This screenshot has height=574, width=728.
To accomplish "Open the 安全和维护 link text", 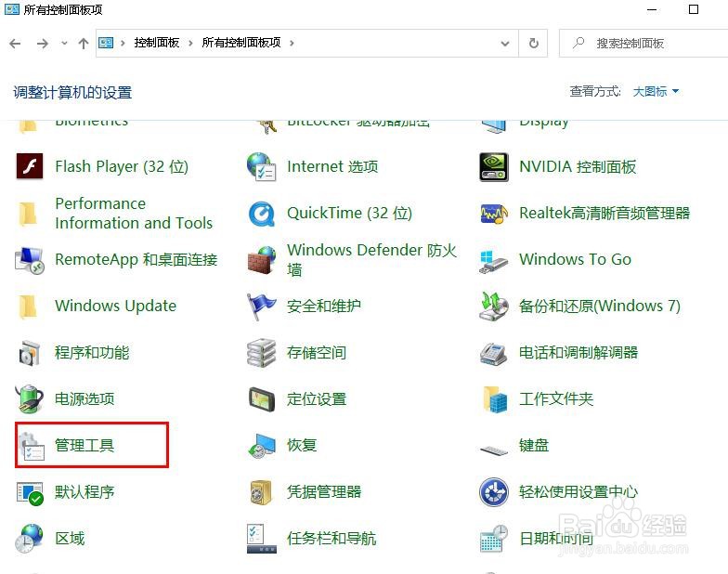I will tap(323, 307).
